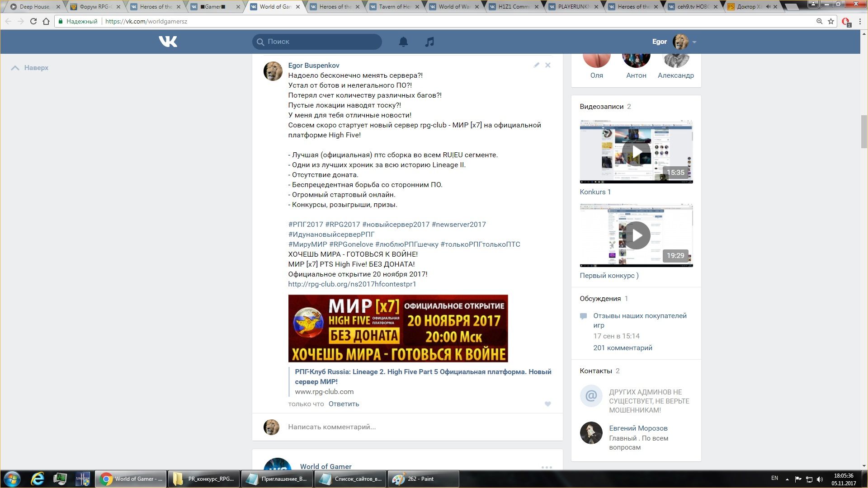This screenshot has height=488, width=868.
Task: Like the comment with the heart icon
Action: (x=547, y=404)
